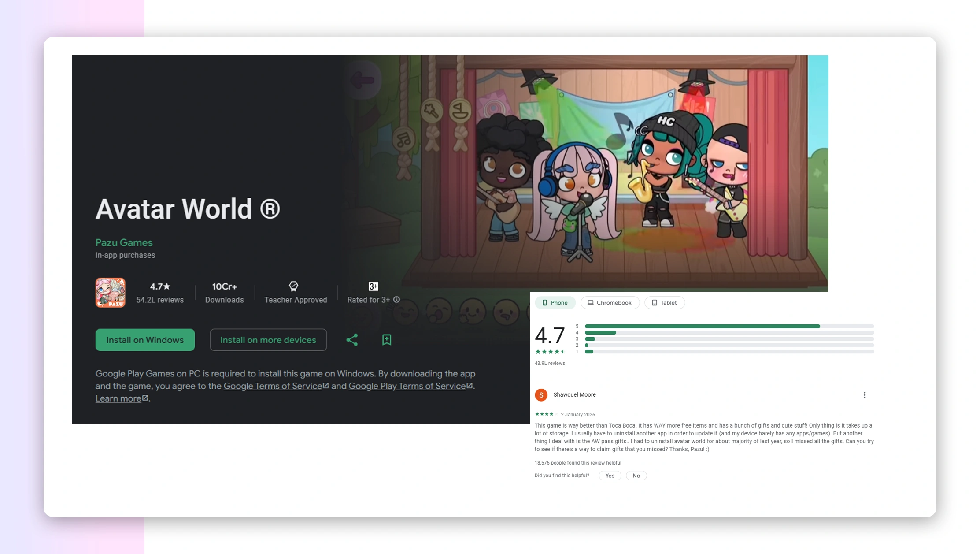Click the 3+ content rating icon
Image resolution: width=980 pixels, height=554 pixels.
[373, 286]
